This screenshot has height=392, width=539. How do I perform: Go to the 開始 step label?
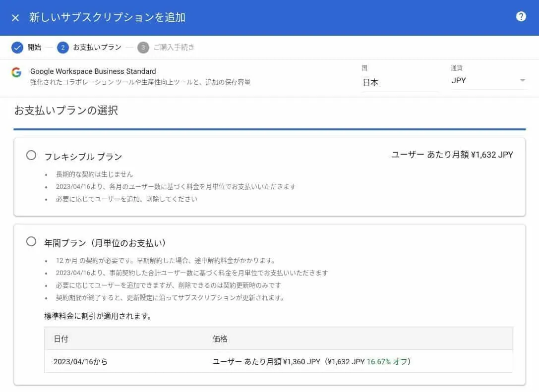[34, 48]
